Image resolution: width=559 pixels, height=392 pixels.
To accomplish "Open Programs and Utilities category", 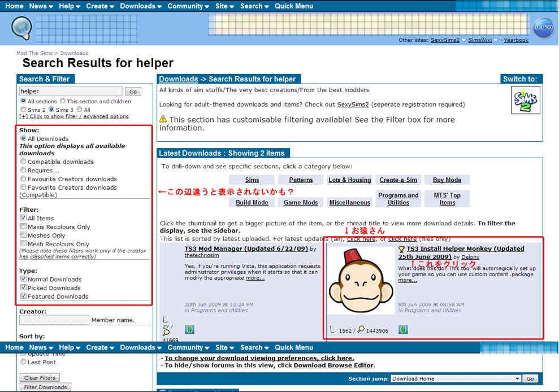I will click(x=398, y=199).
